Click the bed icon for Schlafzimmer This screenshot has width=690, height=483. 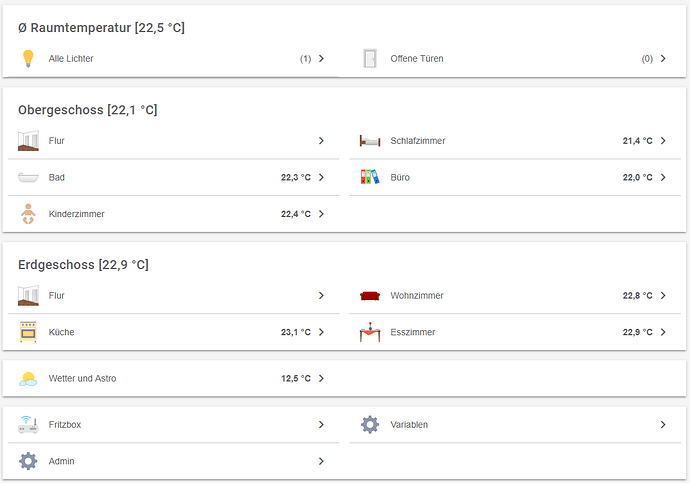[x=370, y=141]
